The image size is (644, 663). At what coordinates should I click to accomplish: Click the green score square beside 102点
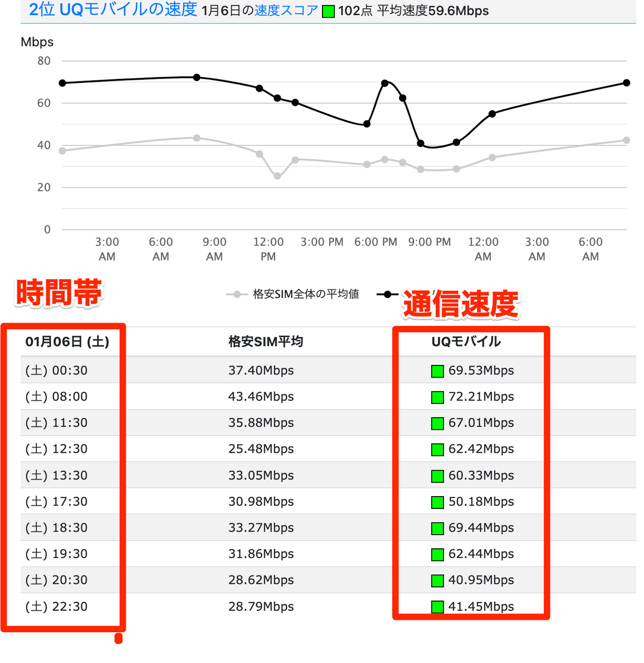point(328,12)
